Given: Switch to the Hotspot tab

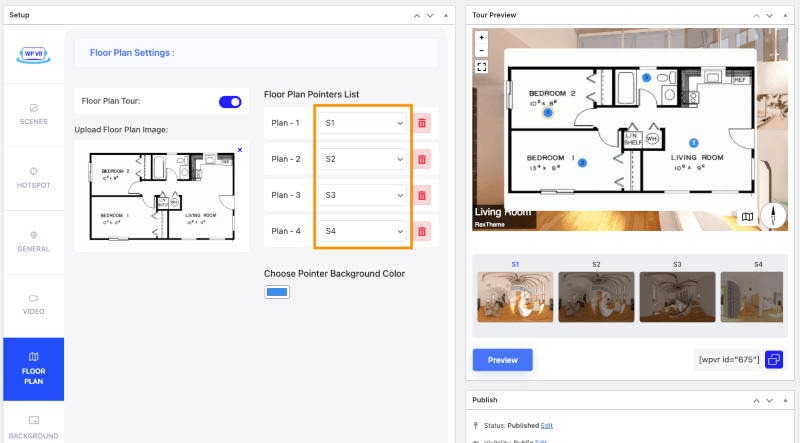Looking at the screenshot, I should click(34, 178).
